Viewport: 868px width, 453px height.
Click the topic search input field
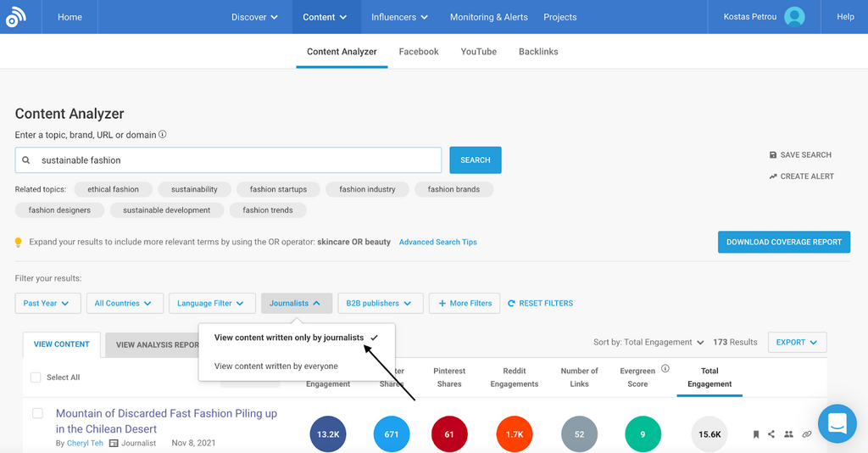237,160
